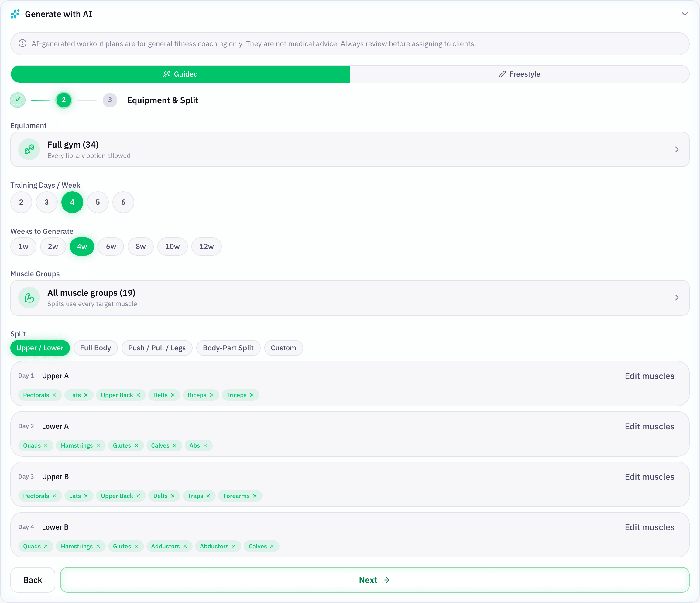Screen dimensions: 700x603
Task: Remove Triceps tag from Upper A
Action: click(252, 395)
